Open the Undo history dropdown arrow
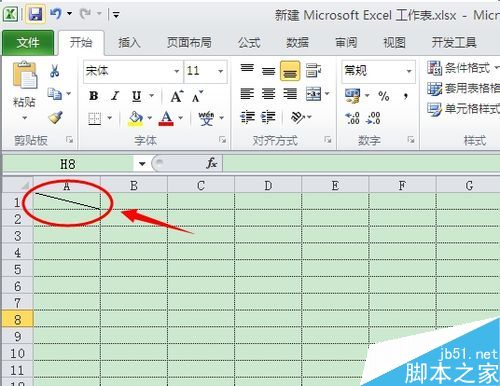The image size is (500, 386). (x=69, y=14)
